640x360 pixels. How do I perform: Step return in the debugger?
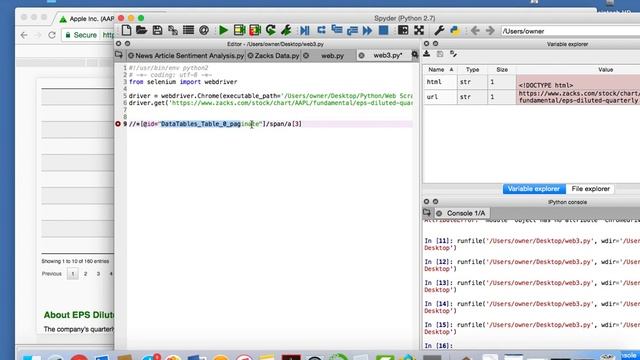coord(352,31)
